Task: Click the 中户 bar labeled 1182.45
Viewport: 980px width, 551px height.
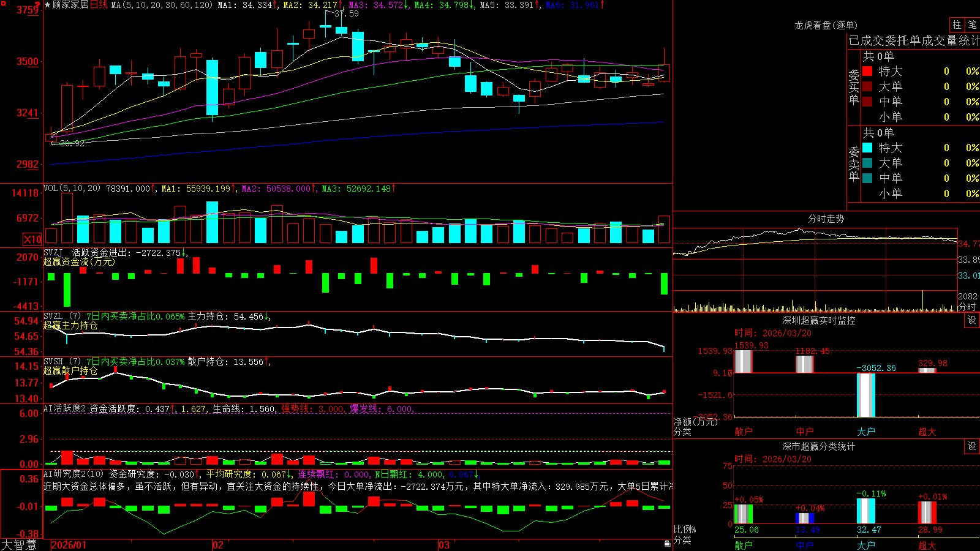Action: click(x=805, y=364)
